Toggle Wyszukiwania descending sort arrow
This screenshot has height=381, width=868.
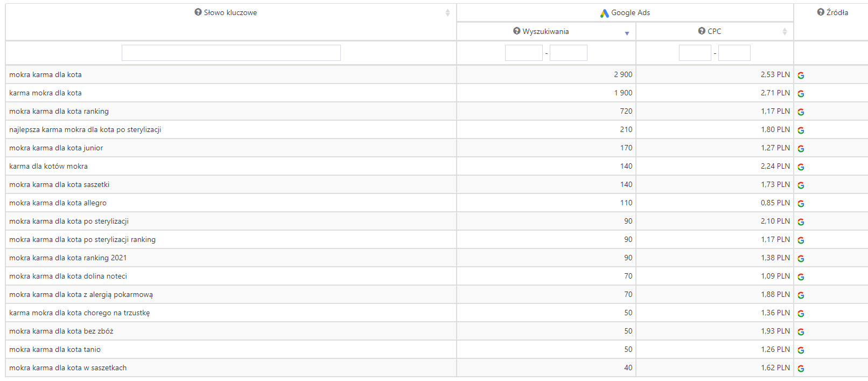(627, 33)
